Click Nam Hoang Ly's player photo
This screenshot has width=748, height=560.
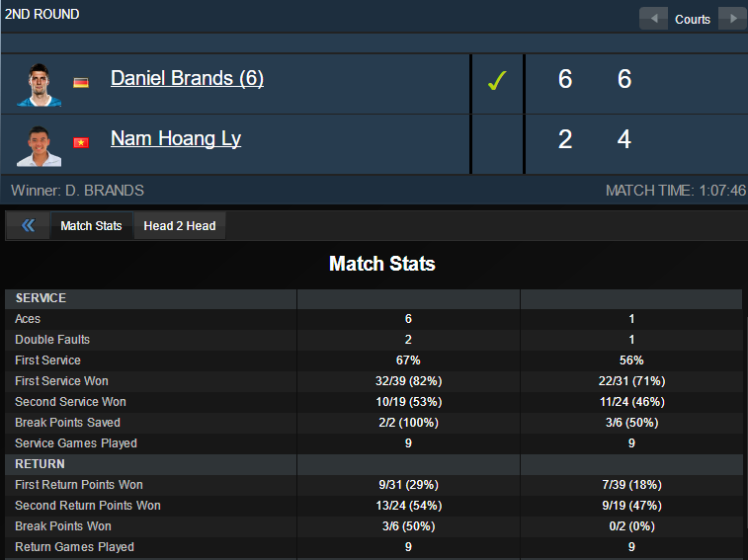click(x=40, y=144)
